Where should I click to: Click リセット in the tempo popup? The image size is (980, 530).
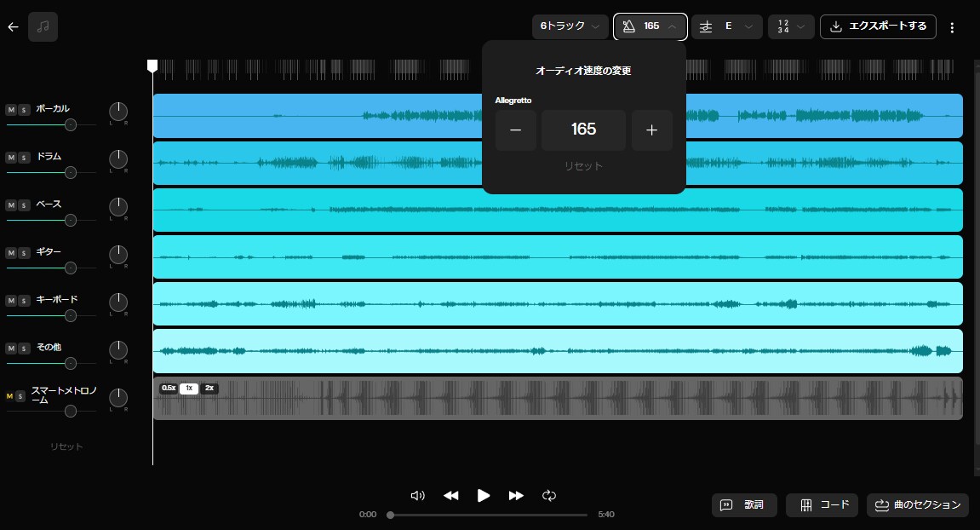point(584,166)
